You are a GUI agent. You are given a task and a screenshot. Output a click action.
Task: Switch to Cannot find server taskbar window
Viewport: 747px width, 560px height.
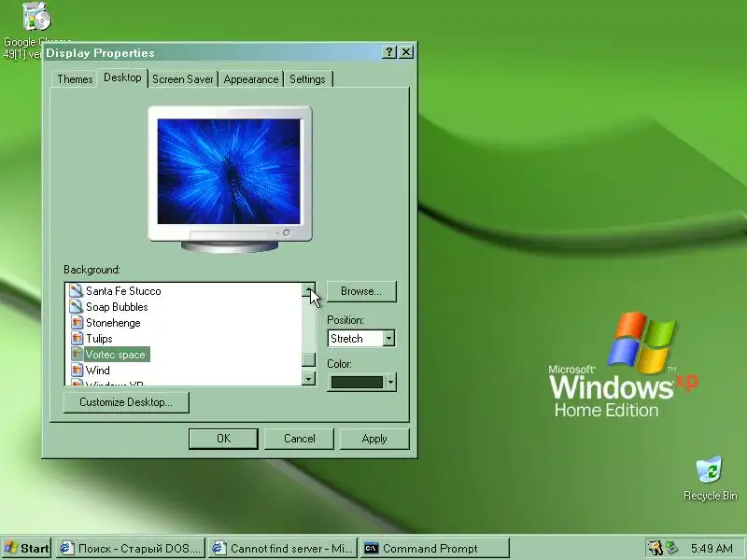[x=283, y=549]
